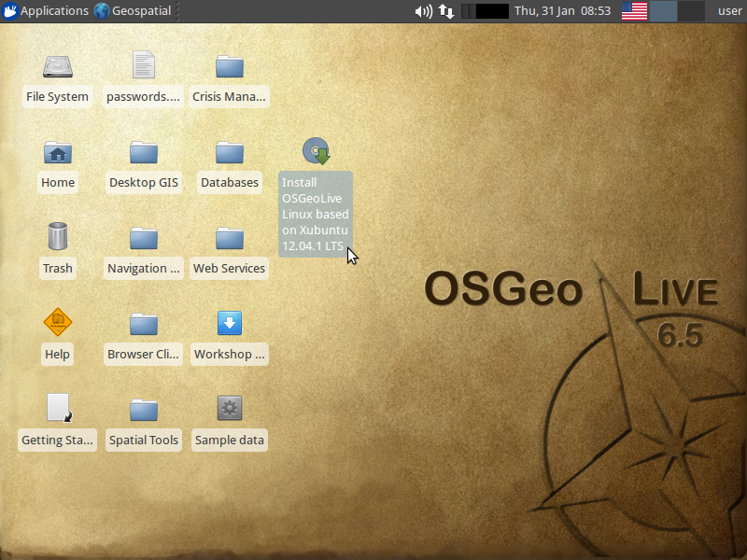Image resolution: width=747 pixels, height=560 pixels.
Task: Click the CPU load monitor graph
Action: pyautogui.click(x=485, y=11)
